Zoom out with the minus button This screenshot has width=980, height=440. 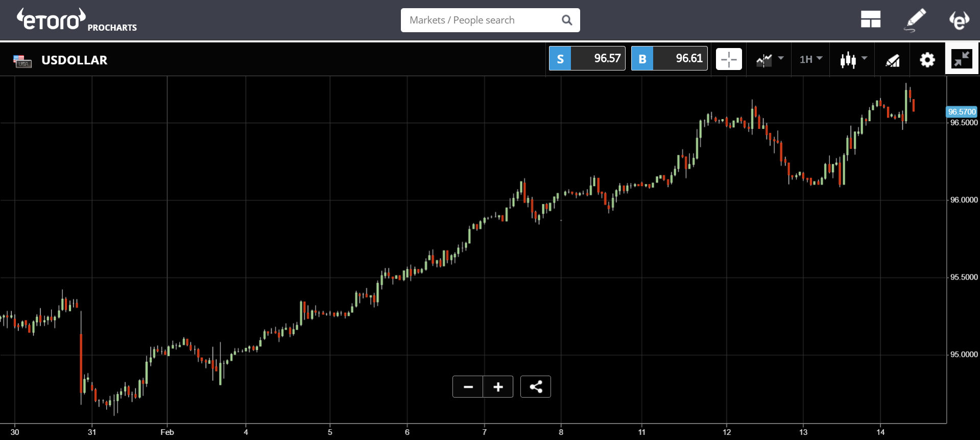pos(468,387)
